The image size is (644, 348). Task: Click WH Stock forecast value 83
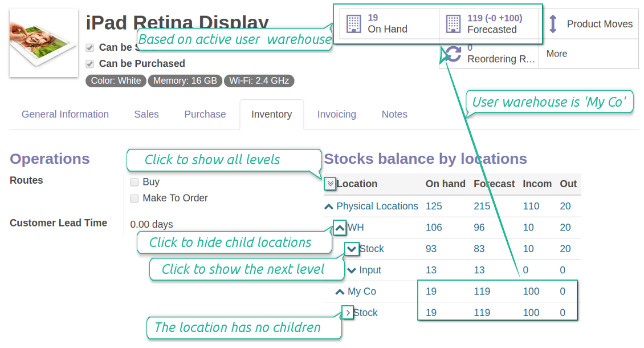479,249
